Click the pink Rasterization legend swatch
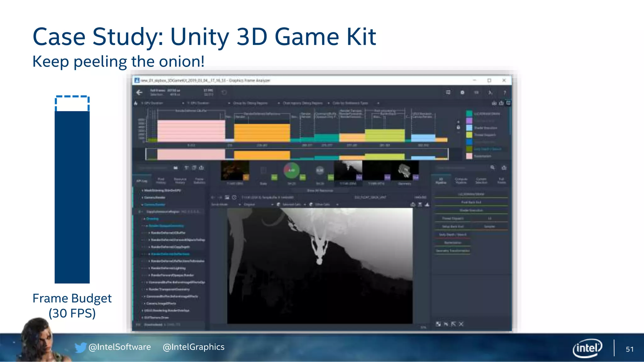This screenshot has width=644, height=362. 469,156
